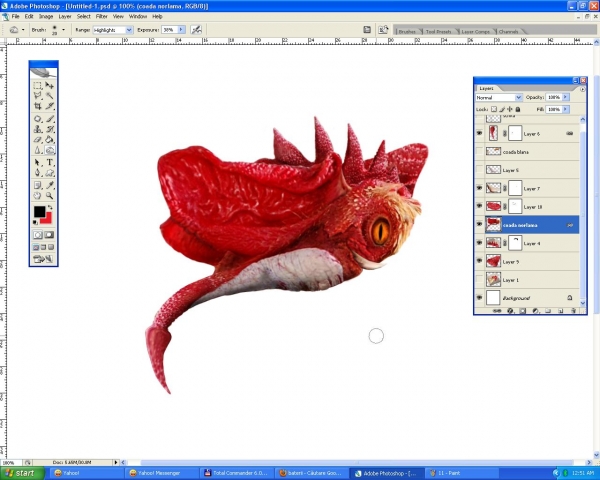This screenshot has width=600, height=480.
Task: Show Layer 1 visibility box
Action: (x=479, y=279)
